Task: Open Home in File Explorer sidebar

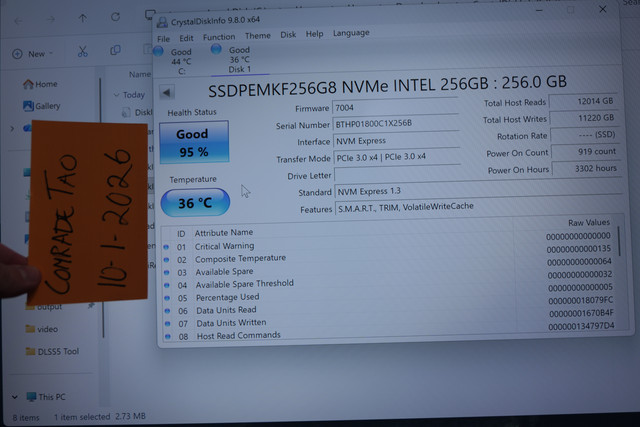Action: [x=40, y=84]
